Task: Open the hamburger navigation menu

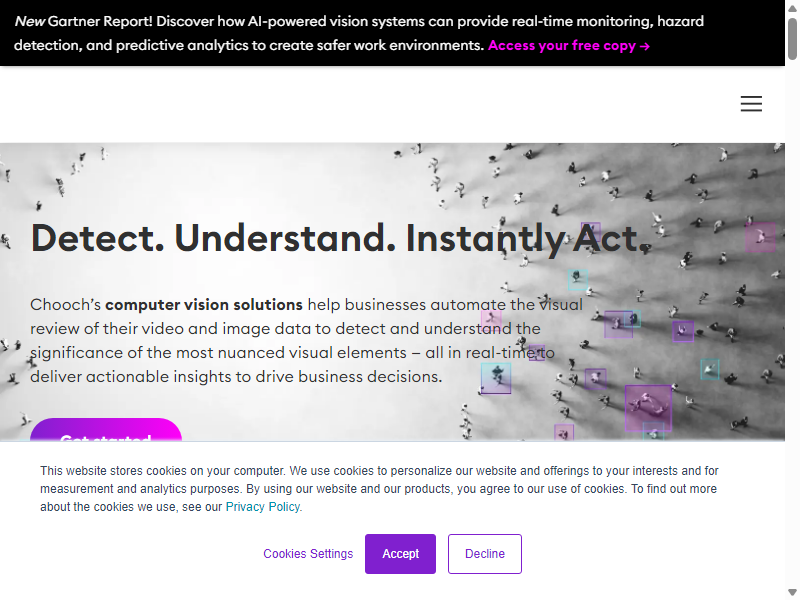Action: 751,104
